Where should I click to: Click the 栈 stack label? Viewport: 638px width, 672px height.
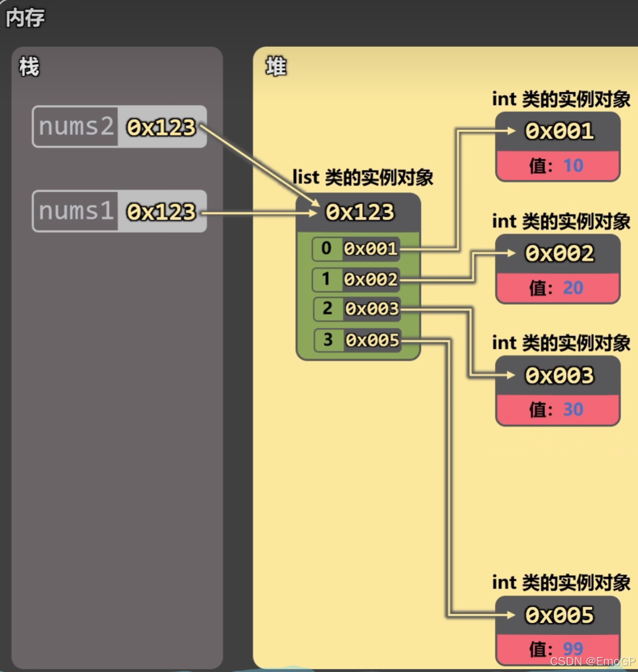click(29, 67)
